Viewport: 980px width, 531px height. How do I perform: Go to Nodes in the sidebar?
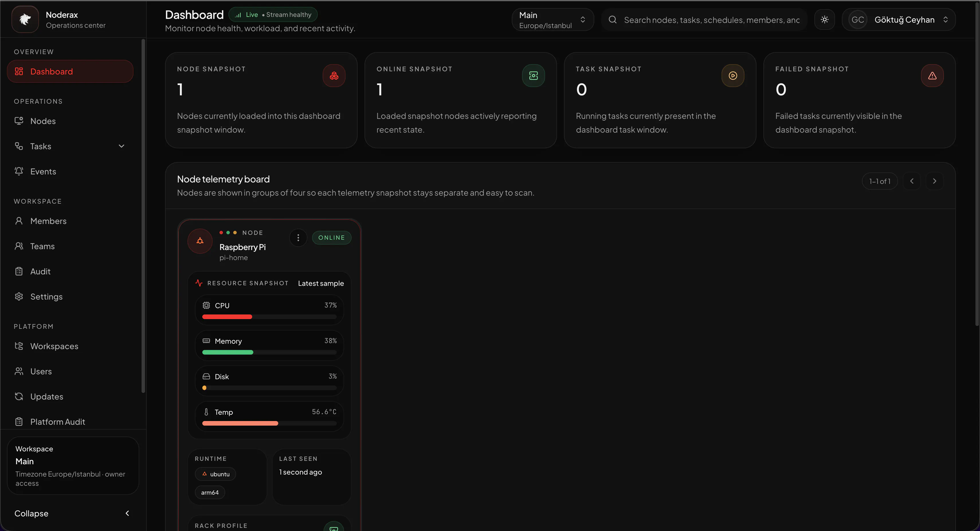click(70, 121)
